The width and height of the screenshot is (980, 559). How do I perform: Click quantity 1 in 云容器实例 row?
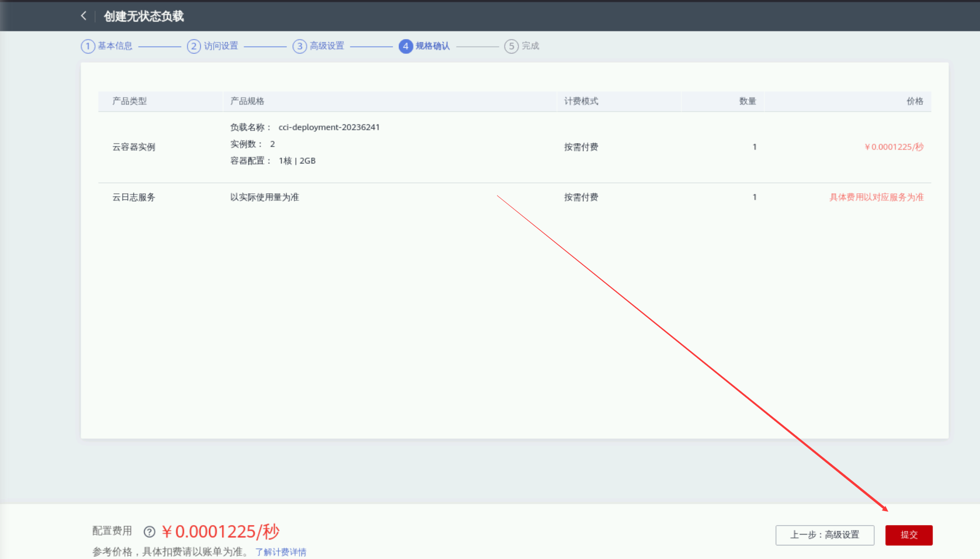point(755,147)
